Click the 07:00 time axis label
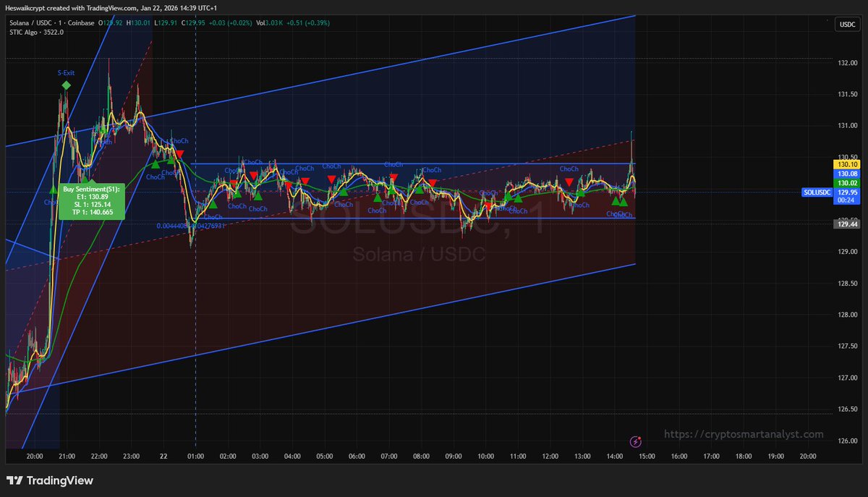The image size is (868, 497). click(x=389, y=456)
